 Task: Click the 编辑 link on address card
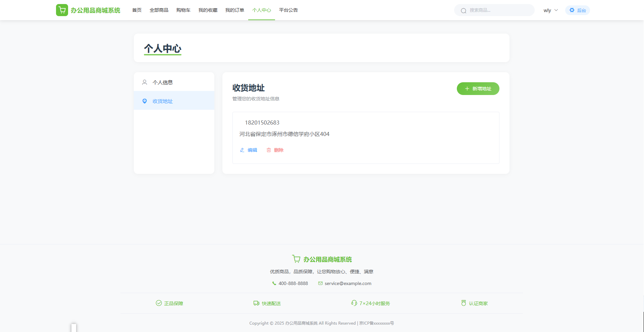coord(252,150)
